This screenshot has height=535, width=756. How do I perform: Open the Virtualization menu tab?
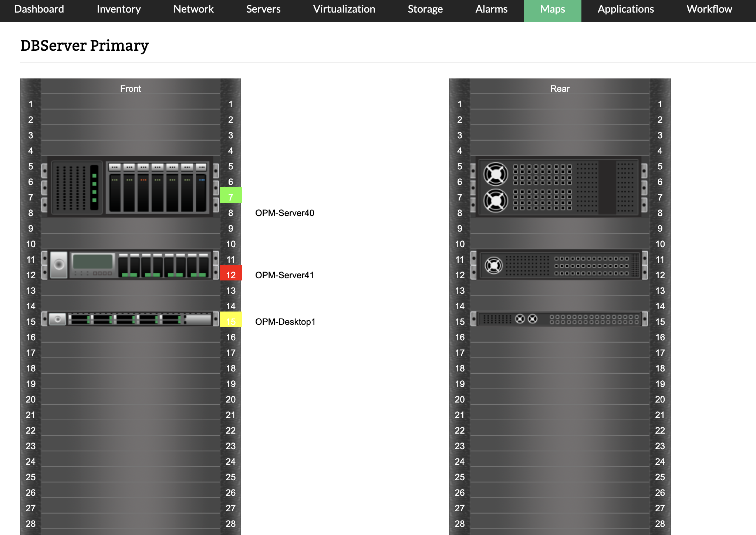tap(344, 9)
